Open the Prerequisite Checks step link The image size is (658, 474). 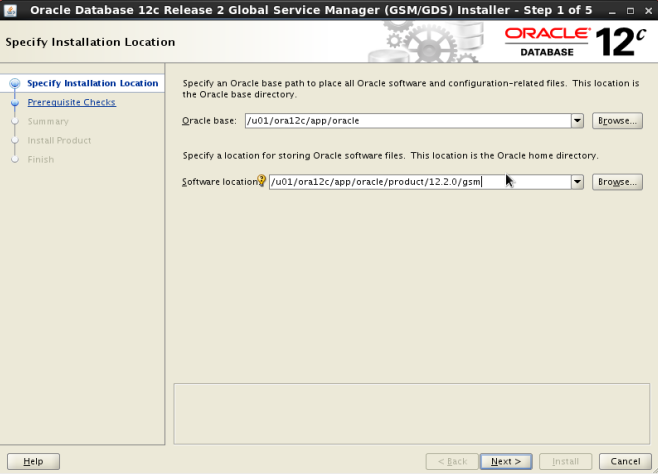point(71,102)
